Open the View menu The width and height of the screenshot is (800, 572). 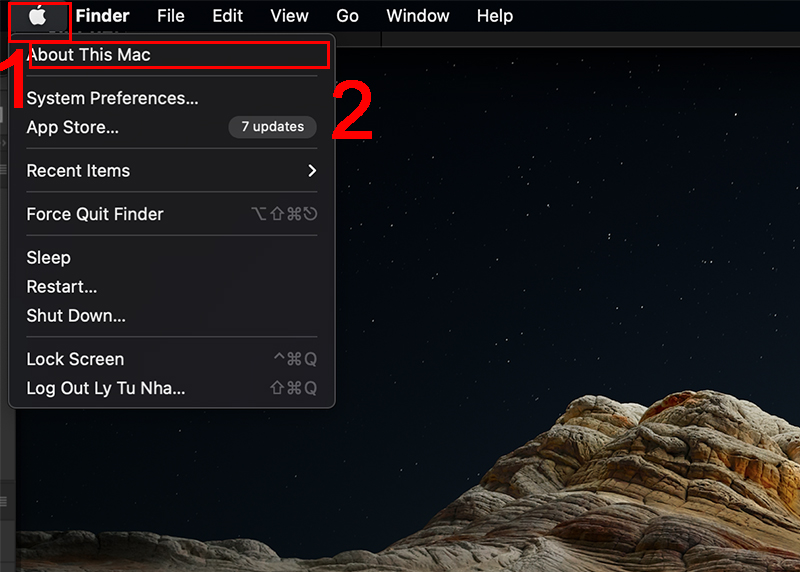(289, 16)
